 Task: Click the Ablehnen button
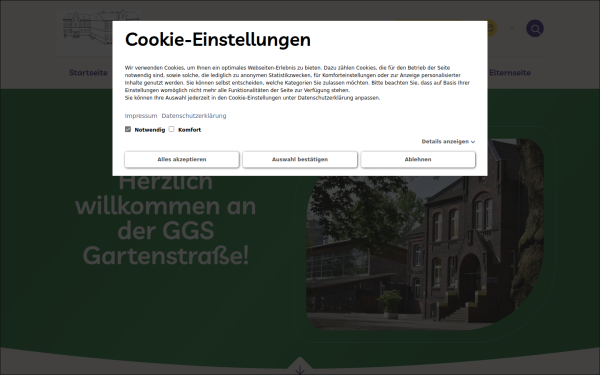click(418, 159)
